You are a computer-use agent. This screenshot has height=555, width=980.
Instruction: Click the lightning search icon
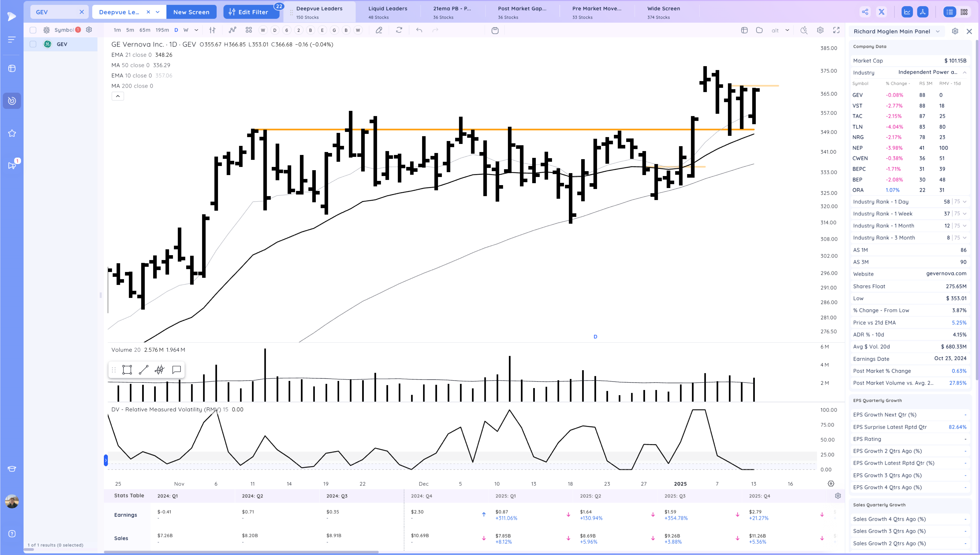point(804,30)
